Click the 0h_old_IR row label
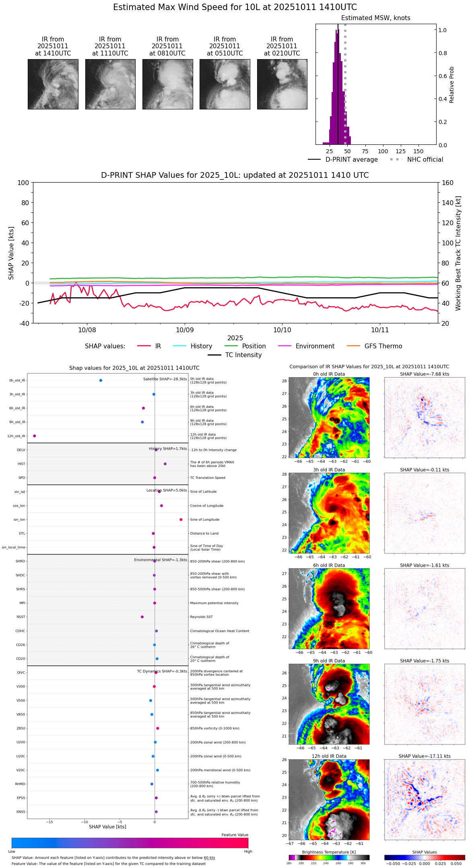 (x=17, y=381)
